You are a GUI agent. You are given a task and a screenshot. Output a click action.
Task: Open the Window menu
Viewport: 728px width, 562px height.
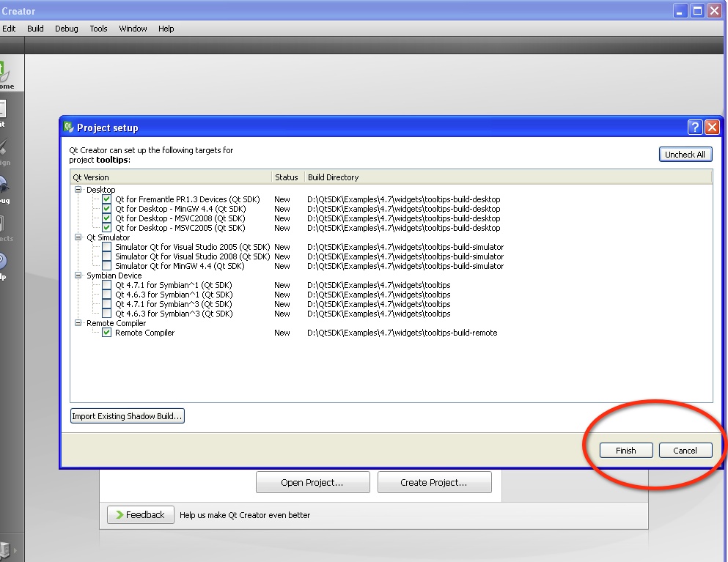[x=133, y=29]
